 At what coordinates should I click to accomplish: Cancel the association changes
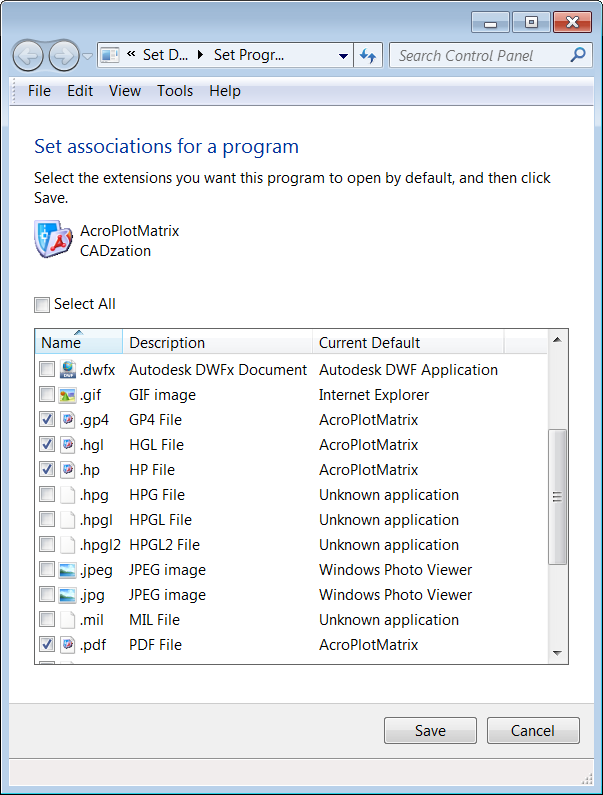point(533,731)
